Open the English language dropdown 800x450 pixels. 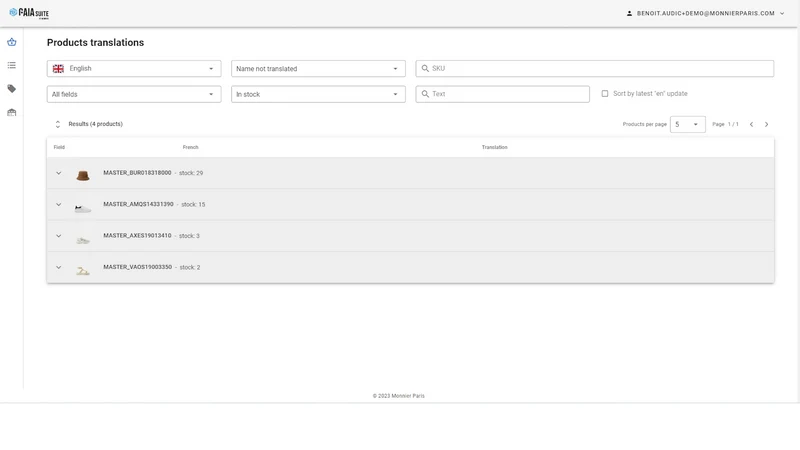click(x=134, y=68)
